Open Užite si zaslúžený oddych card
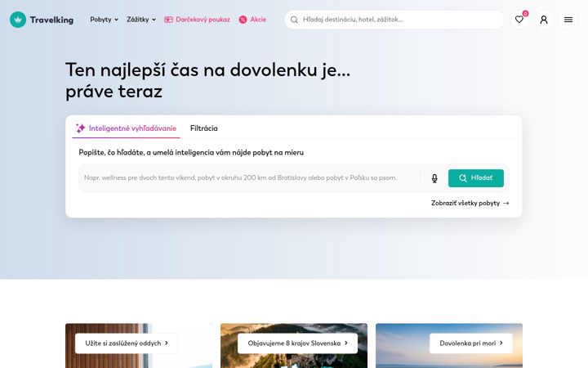This screenshot has width=588, height=368. coord(127,343)
